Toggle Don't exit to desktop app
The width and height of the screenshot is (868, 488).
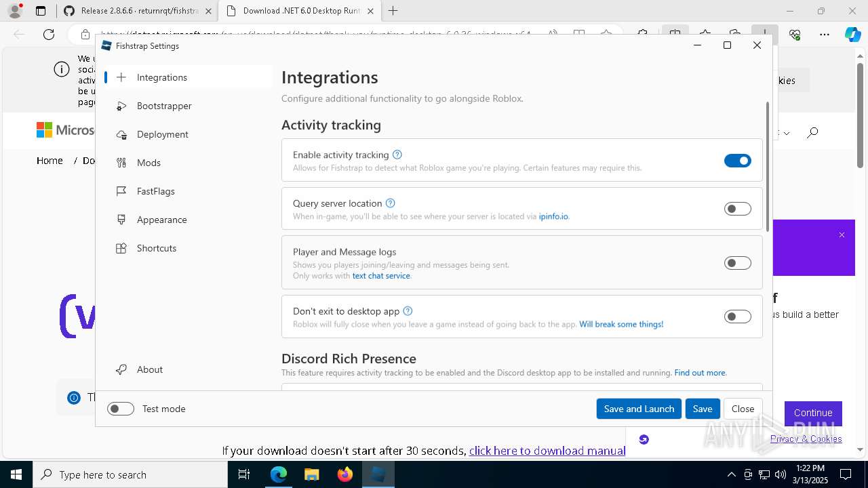738,317
